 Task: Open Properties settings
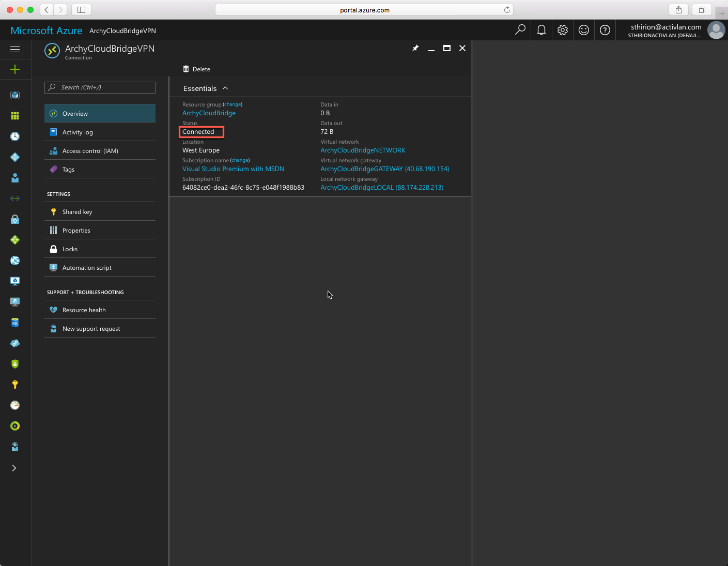100,230
